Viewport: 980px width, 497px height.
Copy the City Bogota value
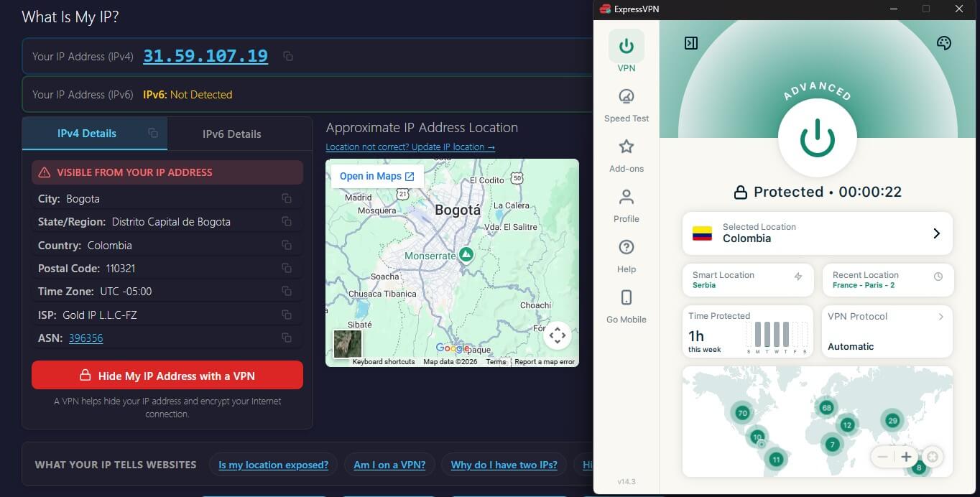pos(287,198)
